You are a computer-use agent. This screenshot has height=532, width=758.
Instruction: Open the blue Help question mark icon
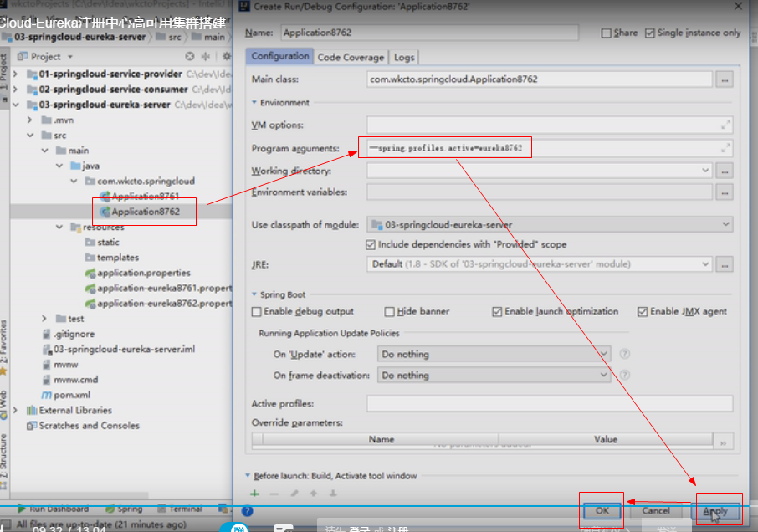tap(247, 511)
